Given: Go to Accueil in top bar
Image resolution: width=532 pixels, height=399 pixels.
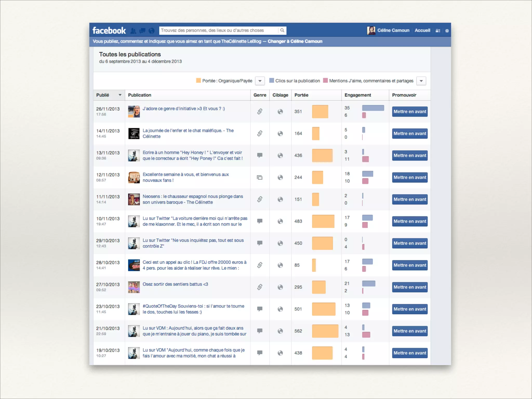Looking at the screenshot, I should [422, 30].
